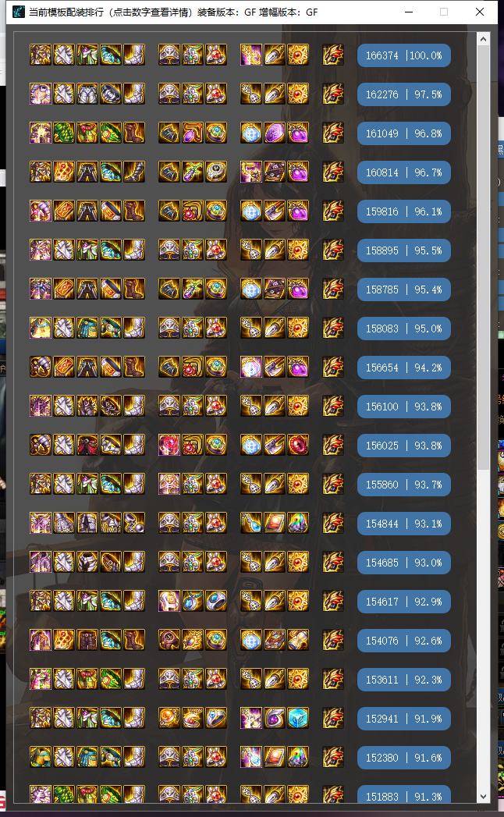Screen dimensions: 504x817
Task: Open details for score 166374 | 100.0%
Action: (x=403, y=55)
